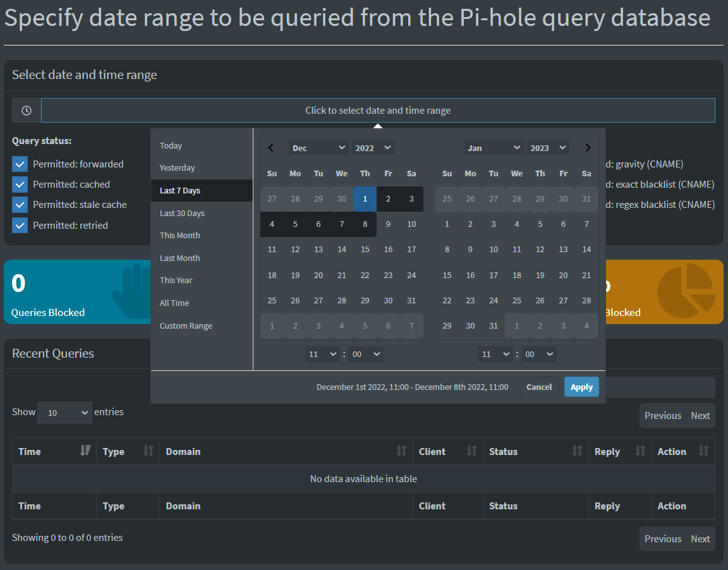Sort by Client column sort icon
The image size is (728, 570).
tap(471, 451)
